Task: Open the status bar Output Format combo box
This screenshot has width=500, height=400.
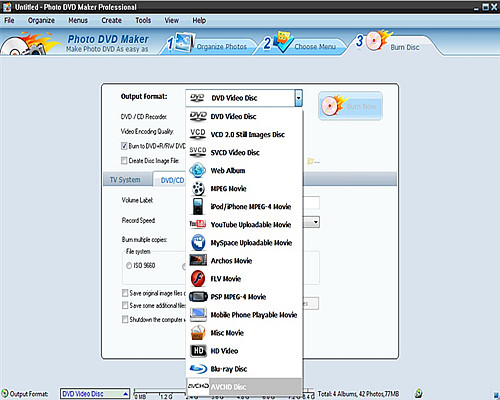Action: point(95,394)
